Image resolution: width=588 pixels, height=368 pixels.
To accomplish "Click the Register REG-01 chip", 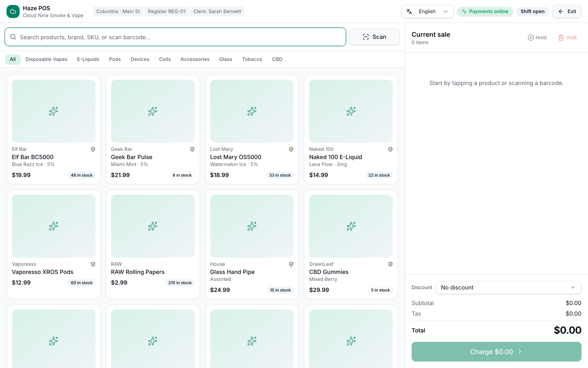I will (167, 11).
